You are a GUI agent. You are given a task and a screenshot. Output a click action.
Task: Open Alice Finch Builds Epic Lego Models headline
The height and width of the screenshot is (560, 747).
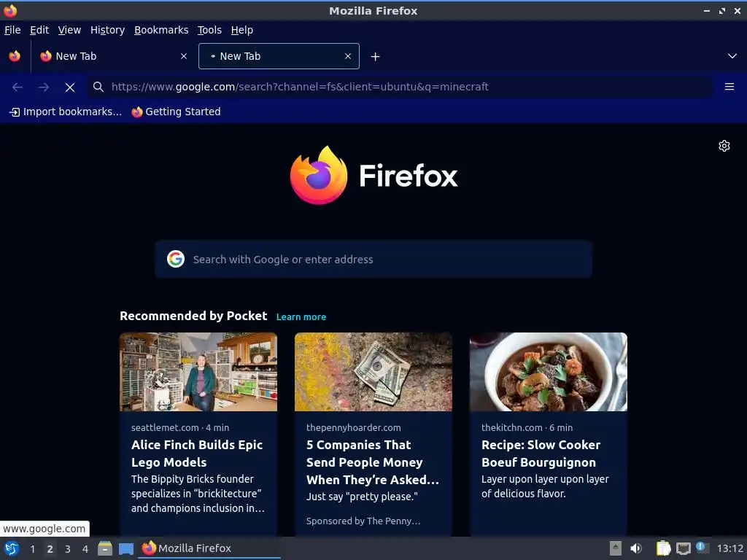coord(197,454)
